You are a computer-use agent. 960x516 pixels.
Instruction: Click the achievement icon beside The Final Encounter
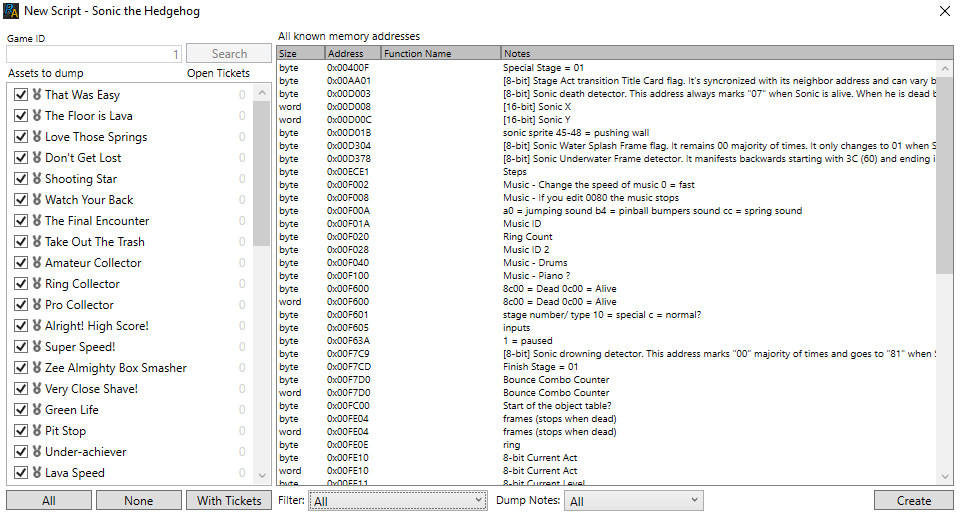(x=37, y=220)
